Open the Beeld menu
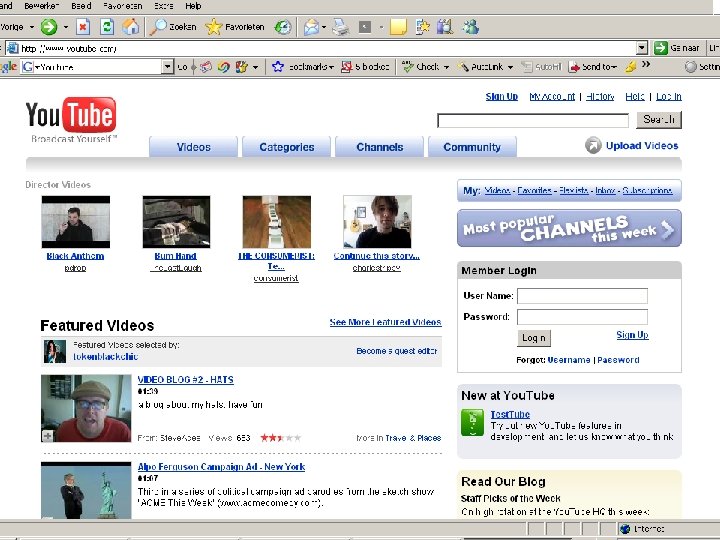Image resolution: width=720 pixels, height=540 pixels. (x=81, y=6)
